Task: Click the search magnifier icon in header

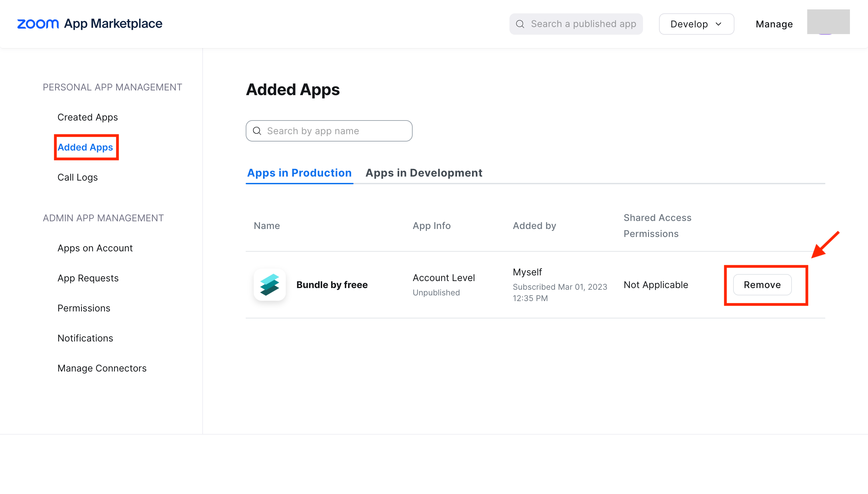Action: (520, 24)
